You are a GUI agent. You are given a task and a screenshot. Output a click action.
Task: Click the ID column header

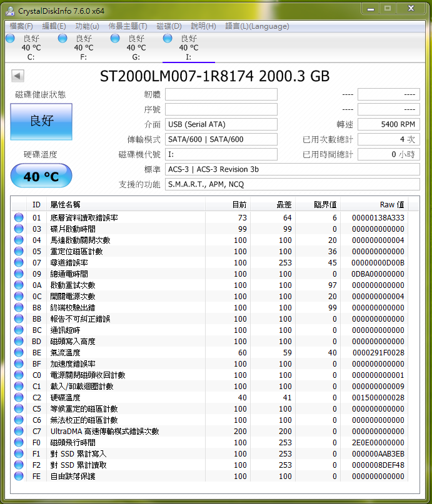36,204
